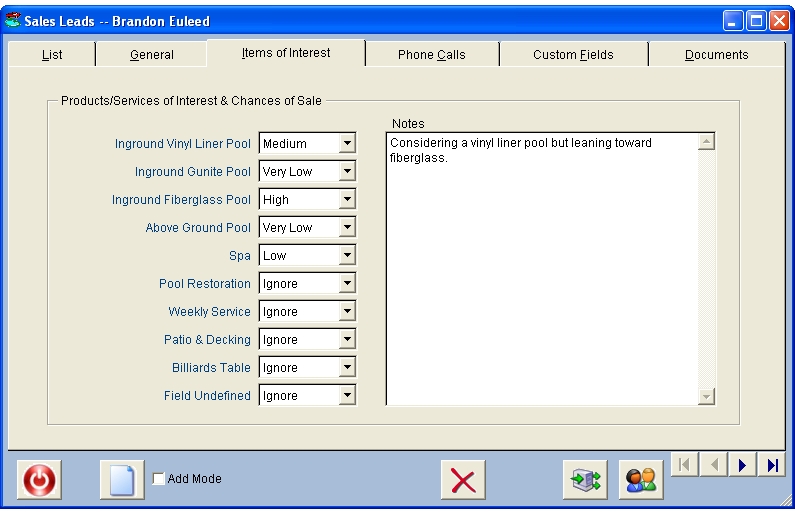Open the Custom Fields tab
Screen dimensions: 795x514
point(573,55)
